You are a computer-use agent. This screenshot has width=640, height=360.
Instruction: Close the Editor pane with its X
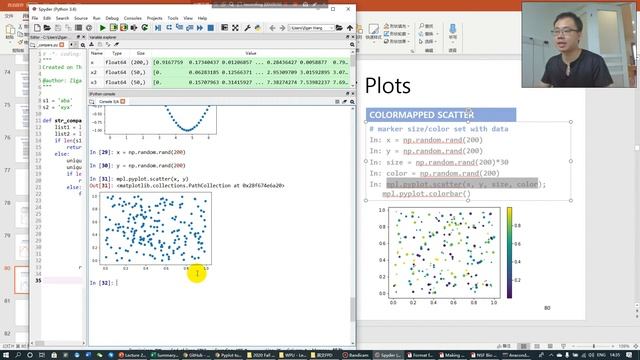point(84,37)
